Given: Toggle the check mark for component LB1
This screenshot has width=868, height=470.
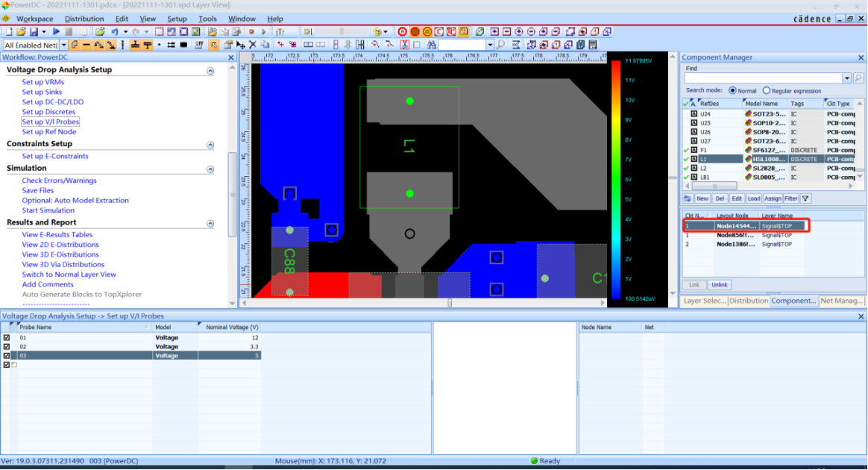Looking at the screenshot, I should [686, 177].
